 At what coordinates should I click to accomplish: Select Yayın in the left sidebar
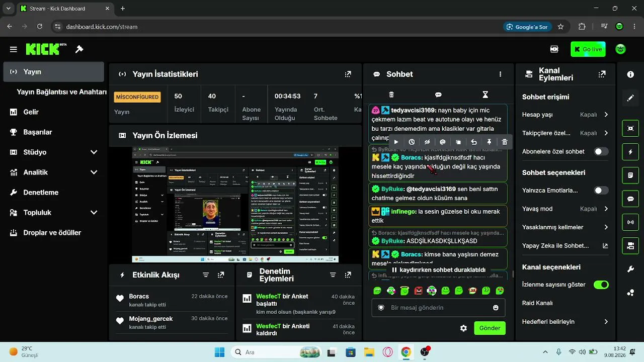tap(54, 72)
